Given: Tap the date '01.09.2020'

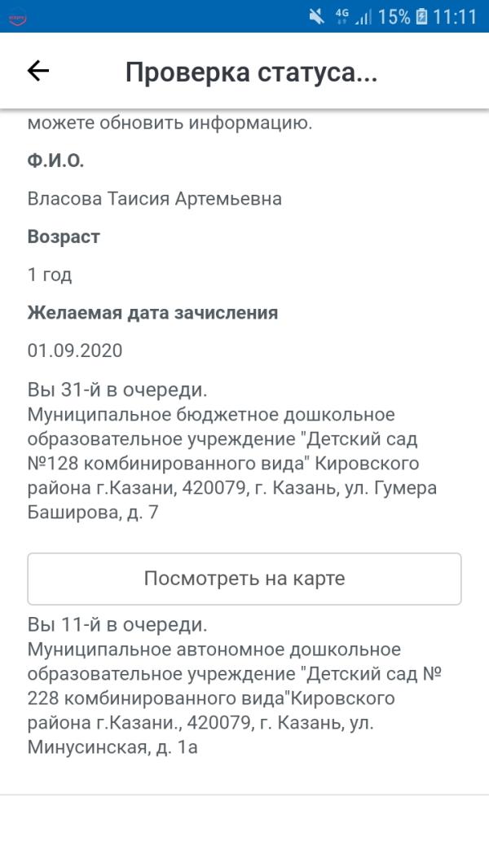Looking at the screenshot, I should pyautogui.click(x=75, y=350).
